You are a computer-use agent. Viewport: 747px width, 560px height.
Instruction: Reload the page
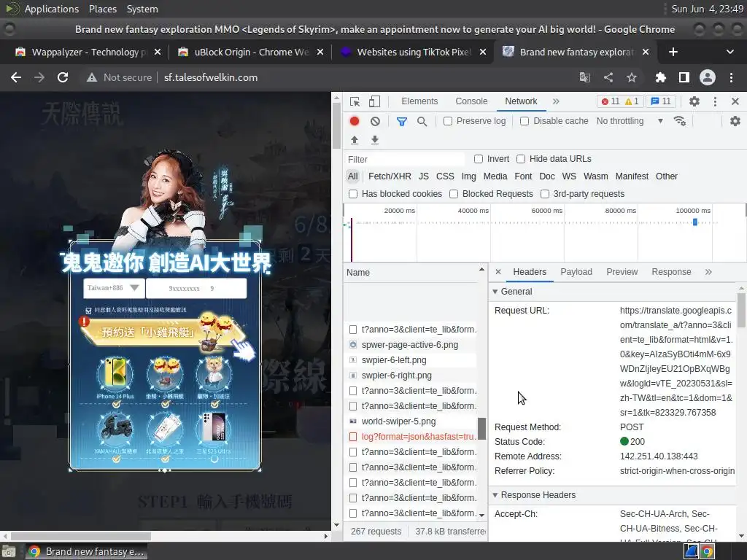tap(63, 77)
